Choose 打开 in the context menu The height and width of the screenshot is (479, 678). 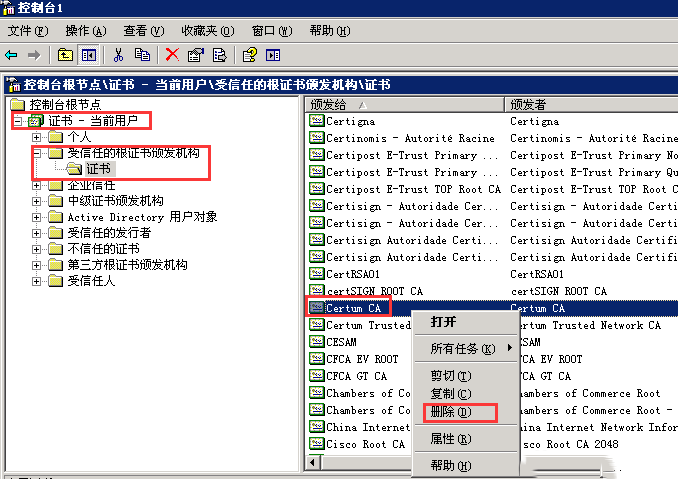pyautogui.click(x=466, y=322)
